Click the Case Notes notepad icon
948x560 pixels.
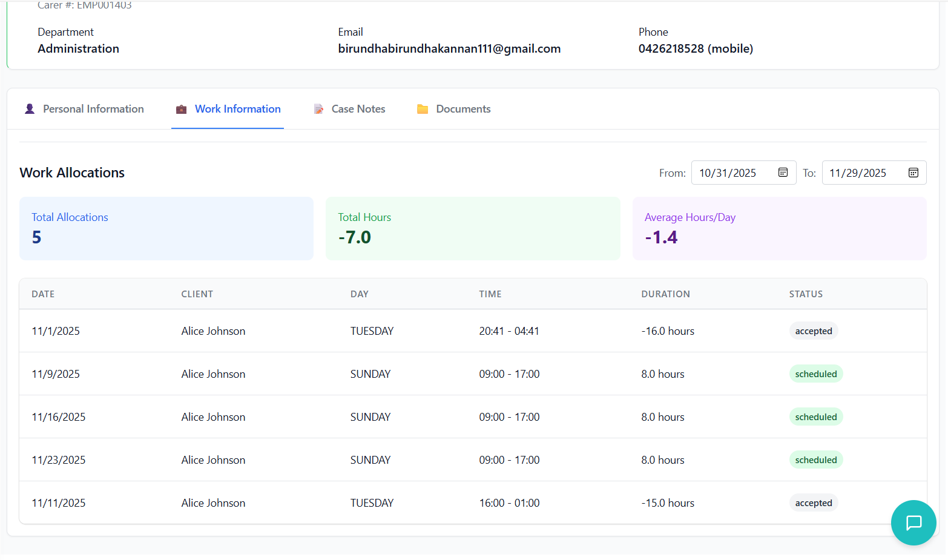pos(318,109)
